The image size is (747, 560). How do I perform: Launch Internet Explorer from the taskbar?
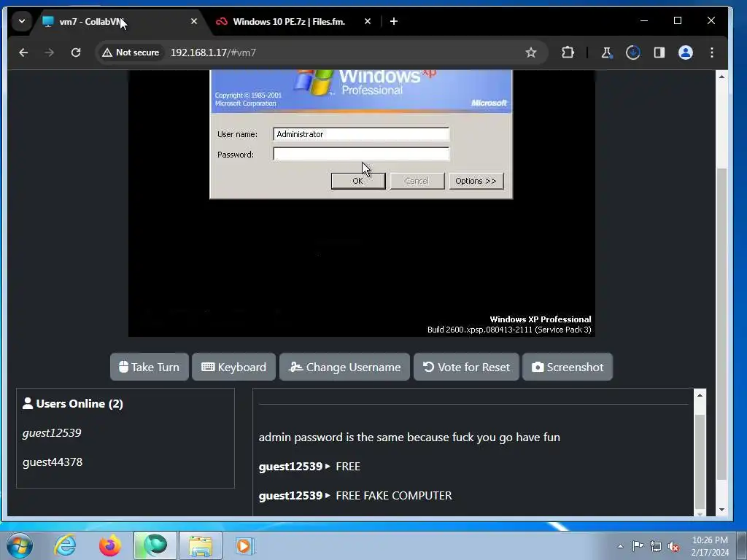coord(65,545)
